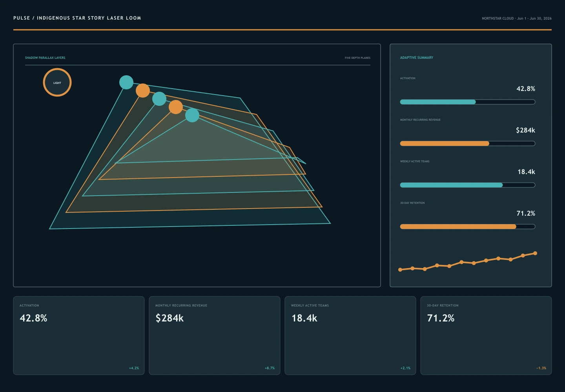Click the 42.8% value in Adaptive Summary

526,89
